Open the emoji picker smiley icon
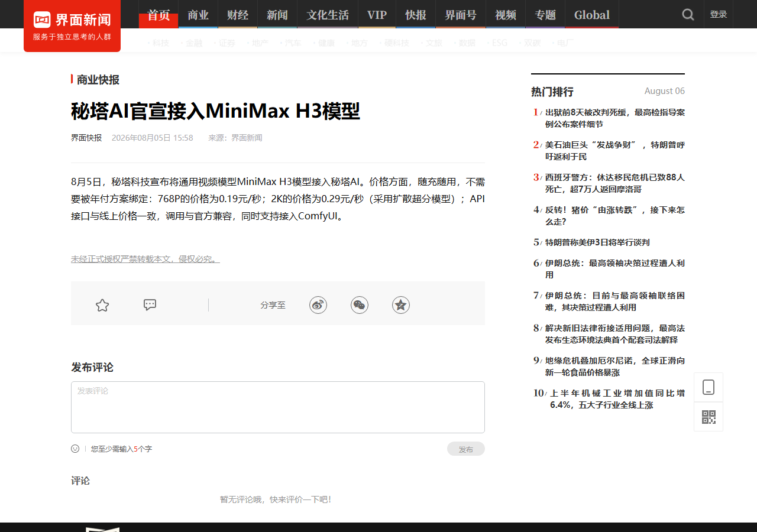The width and height of the screenshot is (757, 532). 75,449
